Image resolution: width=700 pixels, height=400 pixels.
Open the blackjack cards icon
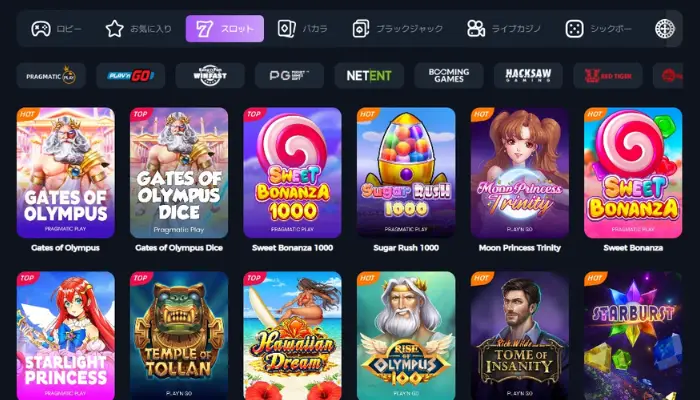361,29
